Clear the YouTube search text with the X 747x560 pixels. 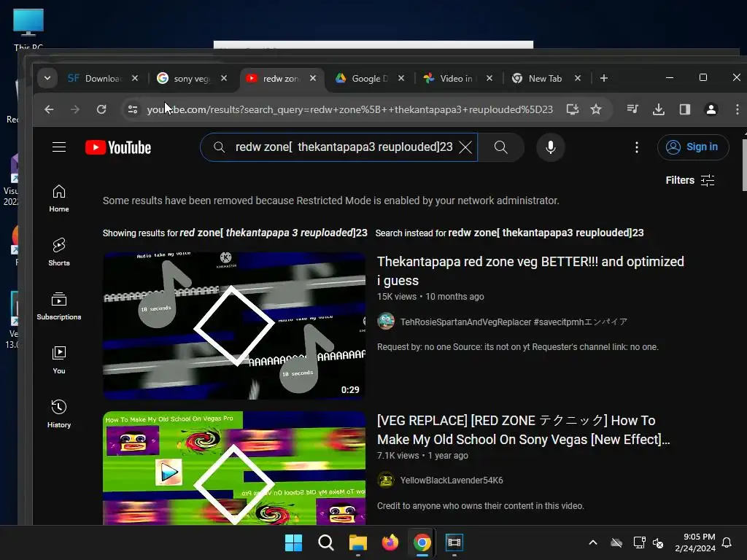(465, 147)
